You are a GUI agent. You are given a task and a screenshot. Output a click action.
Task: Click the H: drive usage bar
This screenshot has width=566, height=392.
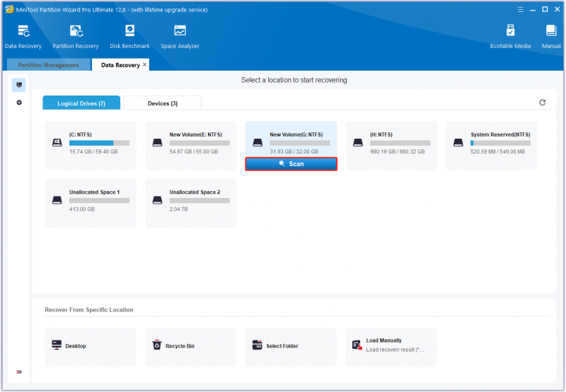pyautogui.click(x=400, y=143)
